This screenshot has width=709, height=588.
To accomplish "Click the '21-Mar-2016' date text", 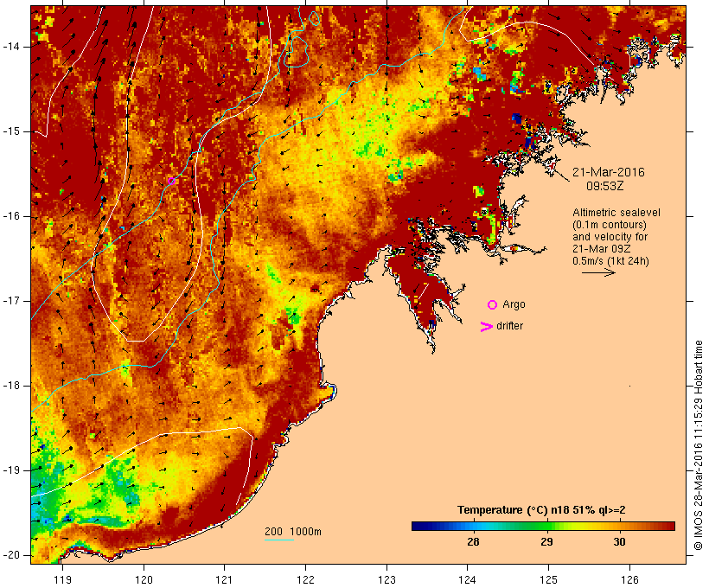I will click(608, 172).
